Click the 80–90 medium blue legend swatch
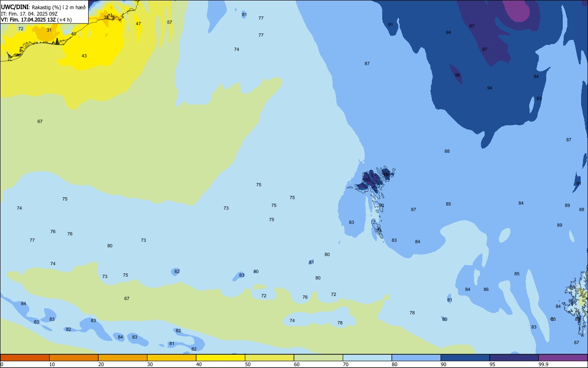 coord(416,357)
